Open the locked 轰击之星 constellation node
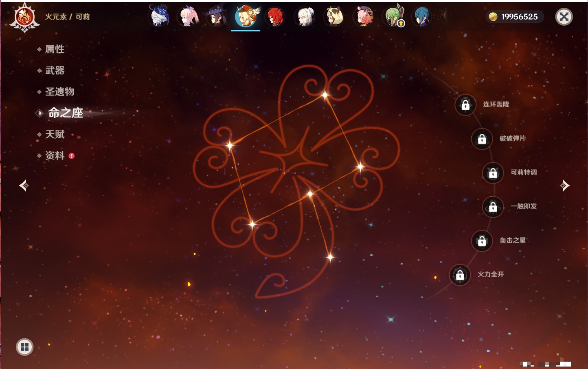The image size is (588, 369). coord(482,241)
